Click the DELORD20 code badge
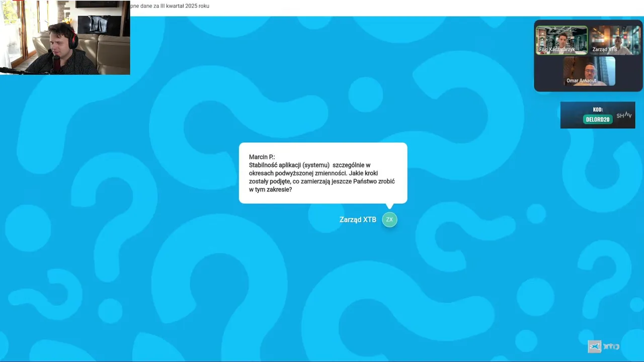 pyautogui.click(x=597, y=120)
